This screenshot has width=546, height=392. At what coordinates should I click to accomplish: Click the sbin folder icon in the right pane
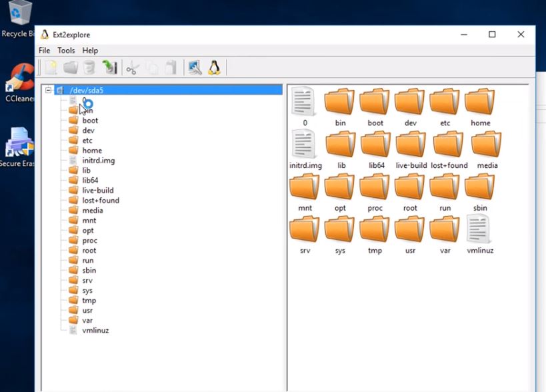(x=479, y=187)
